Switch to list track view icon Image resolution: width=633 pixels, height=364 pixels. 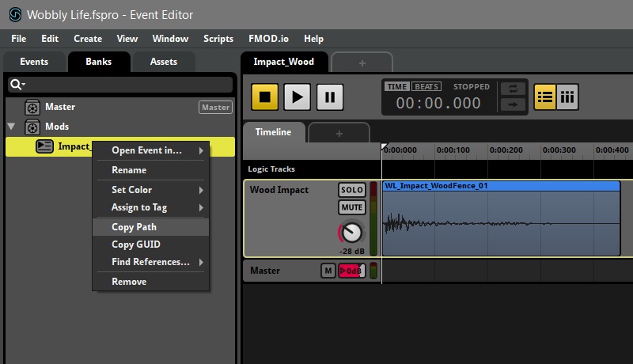545,97
